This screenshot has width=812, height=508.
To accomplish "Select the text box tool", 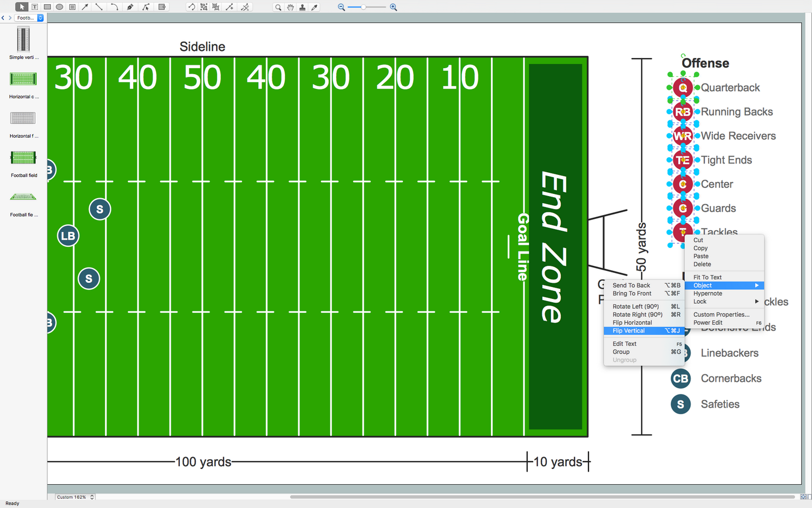I will click(x=35, y=7).
